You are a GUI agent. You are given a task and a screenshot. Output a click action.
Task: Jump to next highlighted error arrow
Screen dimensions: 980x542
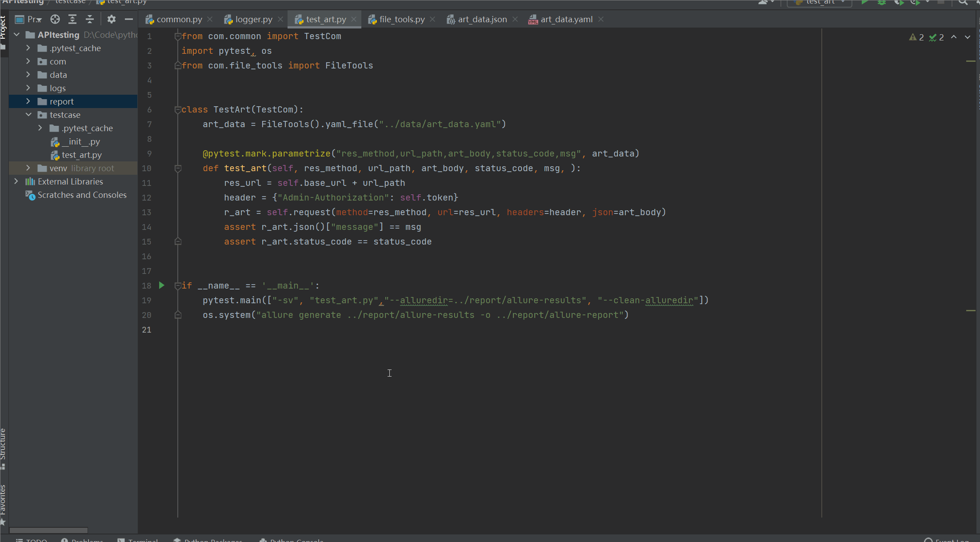click(x=968, y=37)
